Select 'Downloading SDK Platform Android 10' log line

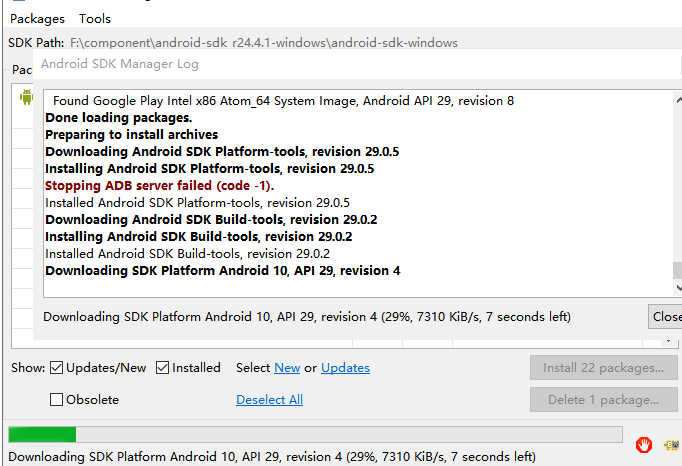coord(223,271)
